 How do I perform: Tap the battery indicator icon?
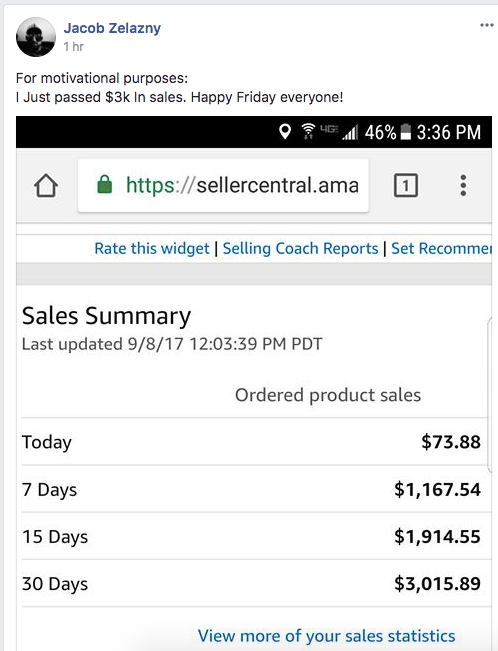pos(405,132)
